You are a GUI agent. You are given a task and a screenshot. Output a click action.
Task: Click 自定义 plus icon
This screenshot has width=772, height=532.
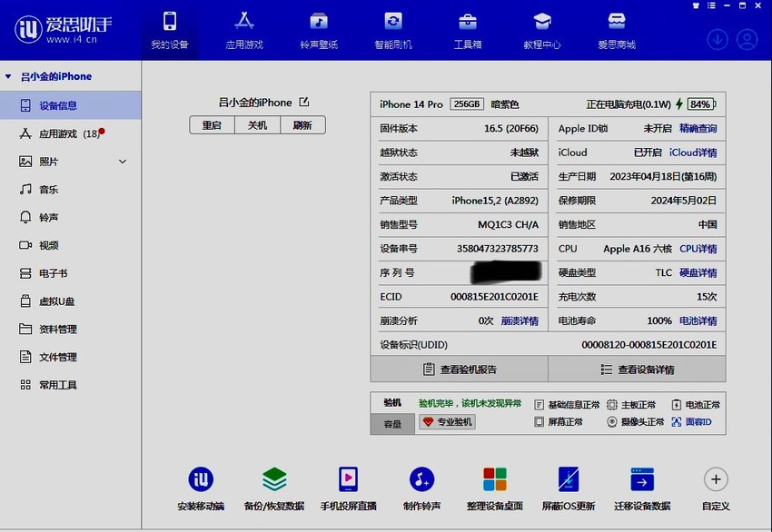tap(716, 479)
